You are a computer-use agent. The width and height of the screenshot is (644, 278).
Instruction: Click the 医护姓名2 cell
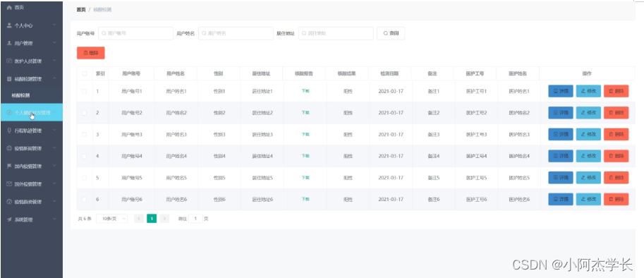(x=519, y=112)
